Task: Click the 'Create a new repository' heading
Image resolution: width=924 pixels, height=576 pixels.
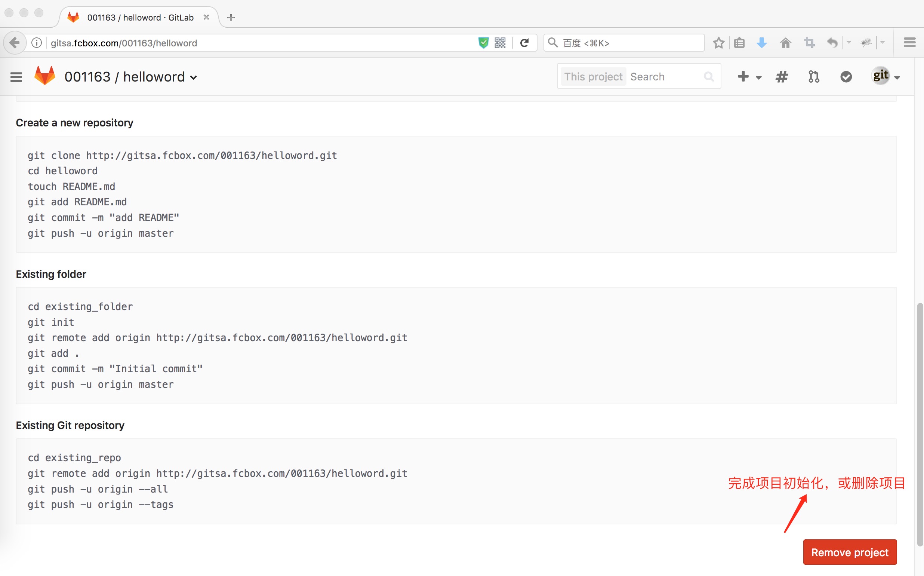Action: tap(75, 123)
